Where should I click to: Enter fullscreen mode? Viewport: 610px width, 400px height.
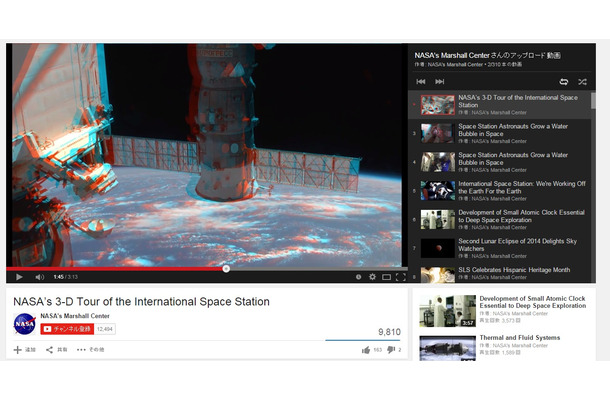point(400,277)
